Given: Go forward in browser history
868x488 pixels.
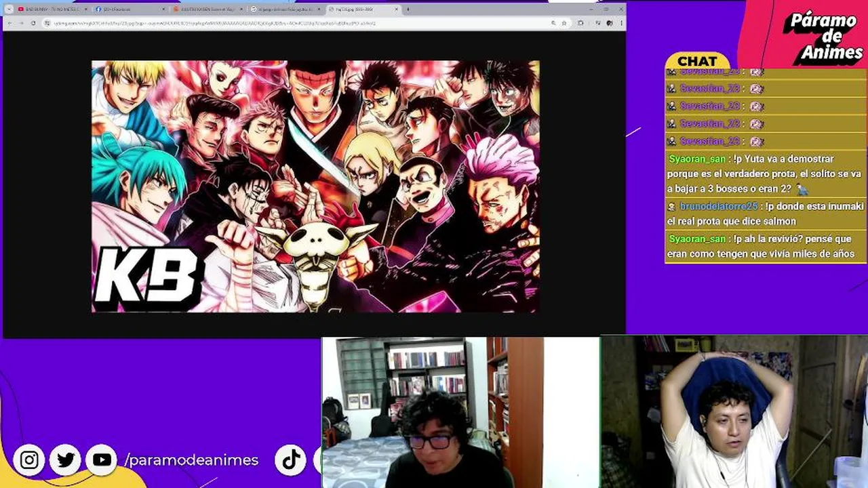Looking at the screenshot, I should (x=22, y=23).
